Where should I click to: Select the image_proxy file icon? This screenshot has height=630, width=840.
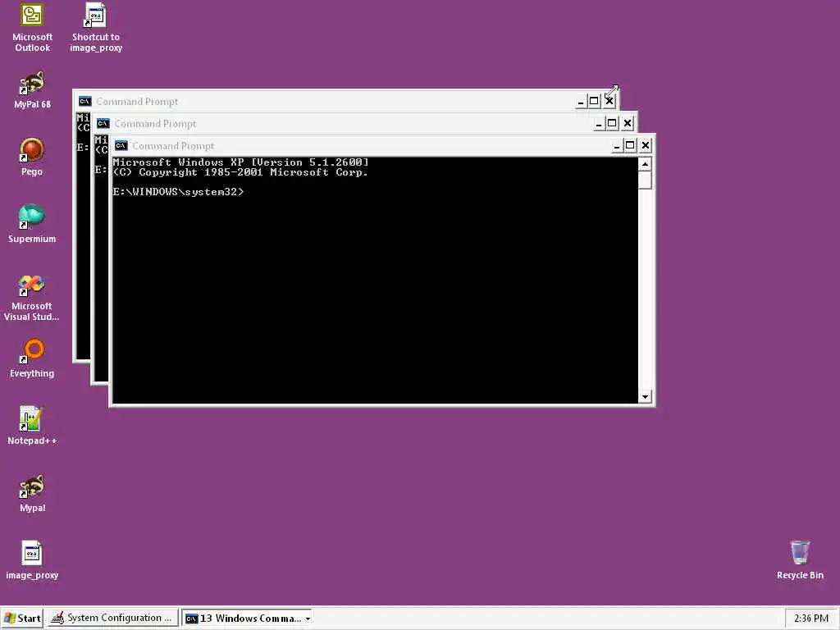[x=32, y=560]
